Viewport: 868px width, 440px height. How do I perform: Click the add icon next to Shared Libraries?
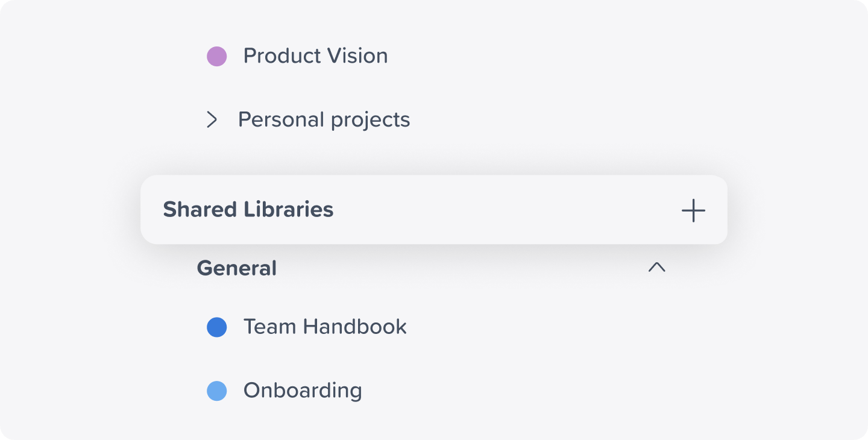[x=694, y=210]
